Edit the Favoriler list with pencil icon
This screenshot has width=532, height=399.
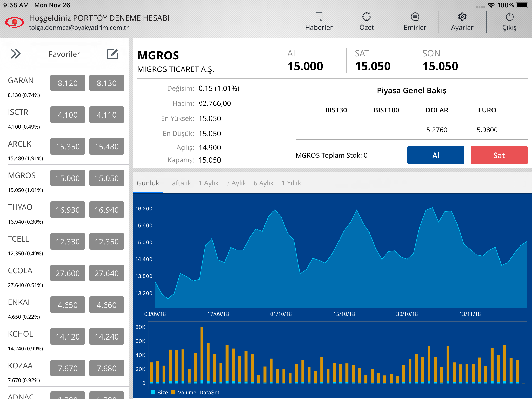[x=113, y=54]
